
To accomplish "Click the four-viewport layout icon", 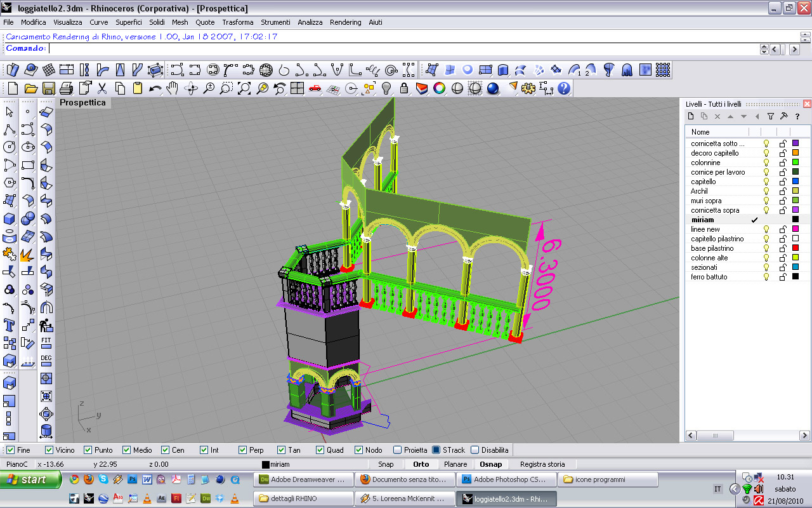I will coord(297,88).
